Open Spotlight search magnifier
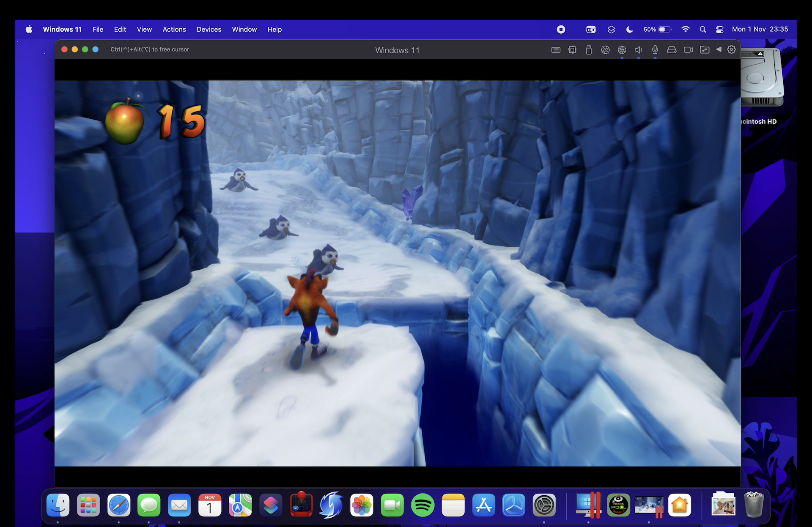The height and width of the screenshot is (527, 812). click(x=703, y=29)
